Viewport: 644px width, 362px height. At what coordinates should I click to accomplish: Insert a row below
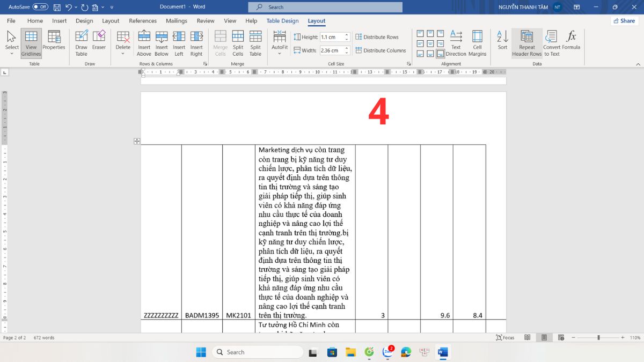click(162, 43)
